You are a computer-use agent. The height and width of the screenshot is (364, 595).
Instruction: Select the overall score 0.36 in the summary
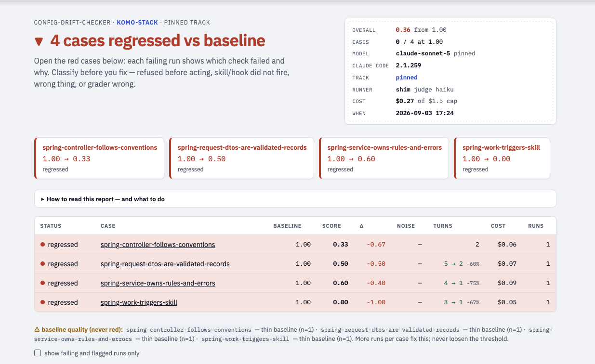point(403,30)
